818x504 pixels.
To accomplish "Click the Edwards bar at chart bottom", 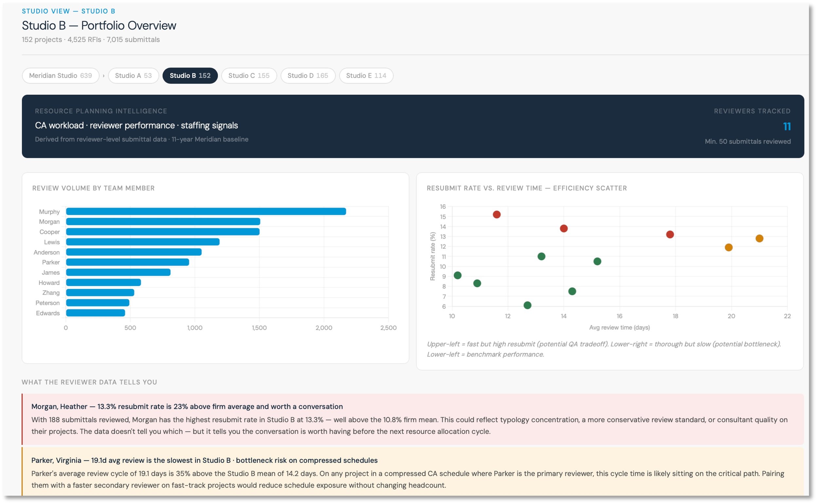I will coord(96,313).
